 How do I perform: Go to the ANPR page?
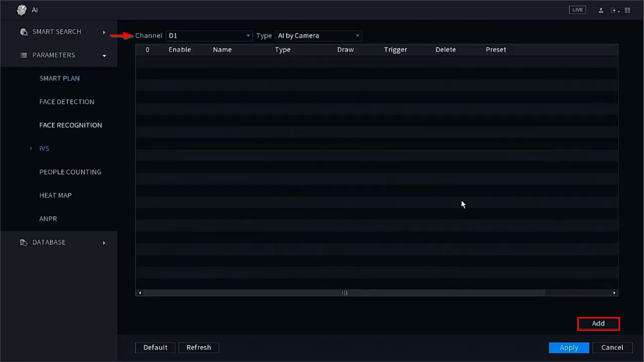[x=48, y=219]
